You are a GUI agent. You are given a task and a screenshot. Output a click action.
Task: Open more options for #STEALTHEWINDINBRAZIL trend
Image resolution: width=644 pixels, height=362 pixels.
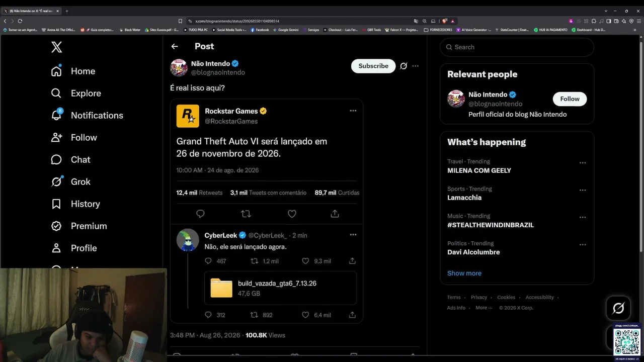(583, 217)
